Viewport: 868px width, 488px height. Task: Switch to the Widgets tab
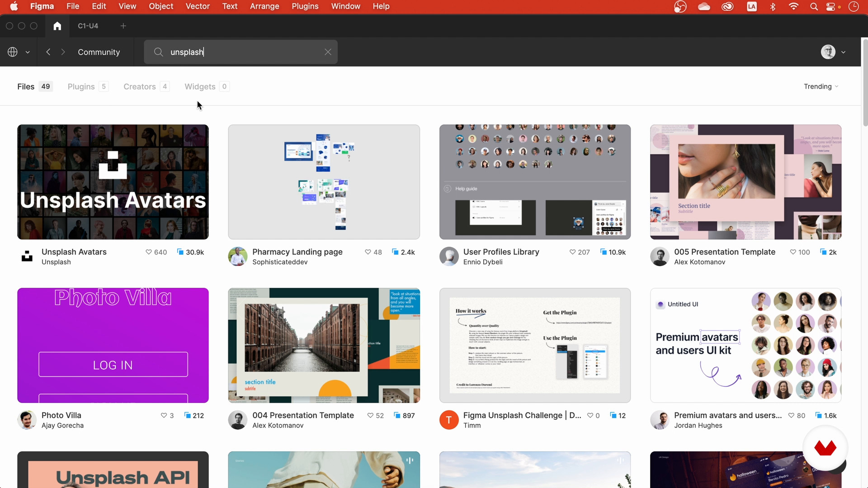click(207, 86)
